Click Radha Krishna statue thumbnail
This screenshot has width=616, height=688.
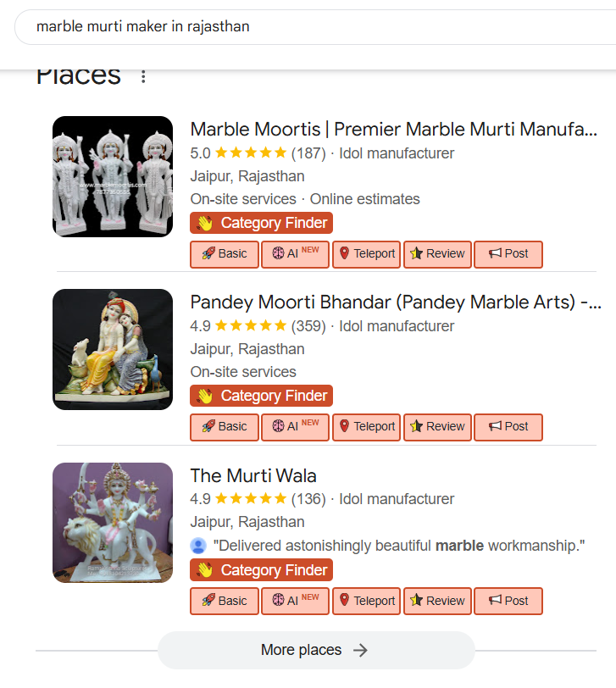[113, 349]
